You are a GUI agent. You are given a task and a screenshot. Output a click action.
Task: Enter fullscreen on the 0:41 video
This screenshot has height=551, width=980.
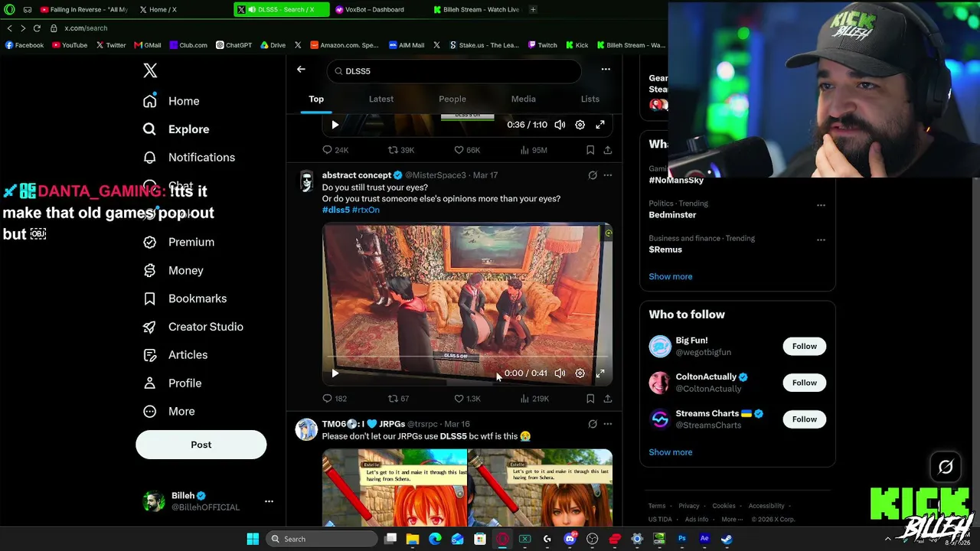tap(600, 373)
